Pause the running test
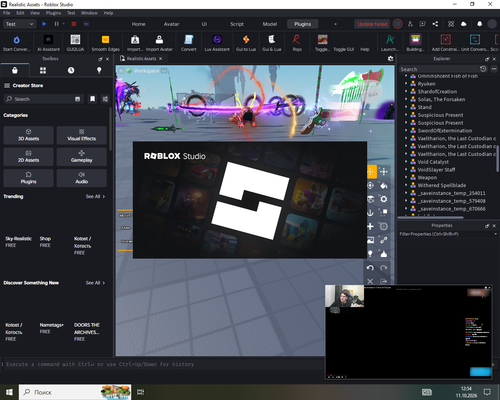 click(x=56, y=24)
